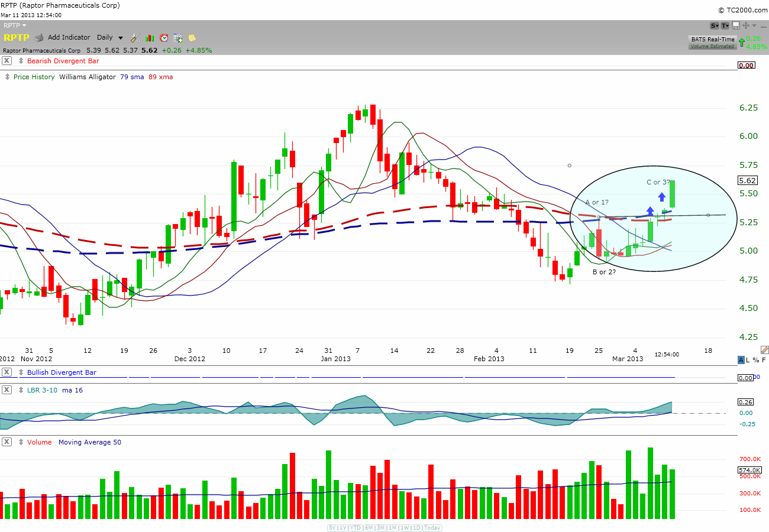
Task: Click the Moving Average 50 label
Action: tap(90, 442)
